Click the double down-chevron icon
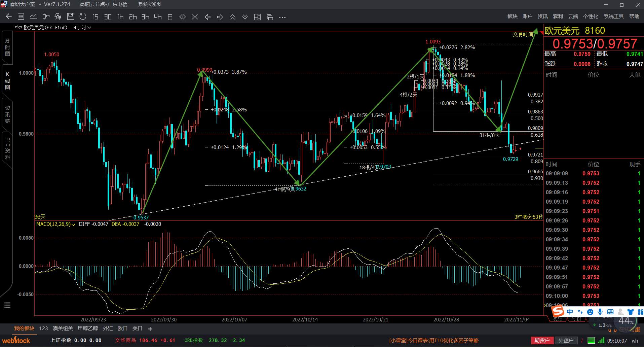The image size is (644, 347). point(245,17)
